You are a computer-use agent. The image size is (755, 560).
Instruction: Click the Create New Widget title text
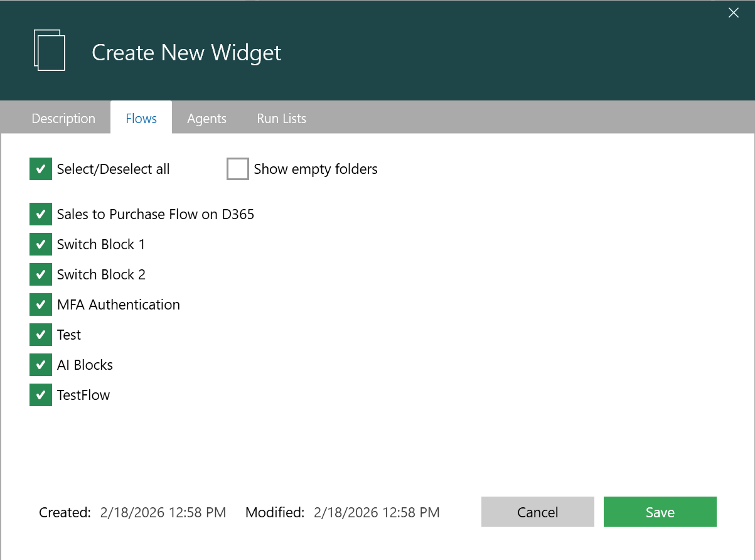(x=186, y=53)
